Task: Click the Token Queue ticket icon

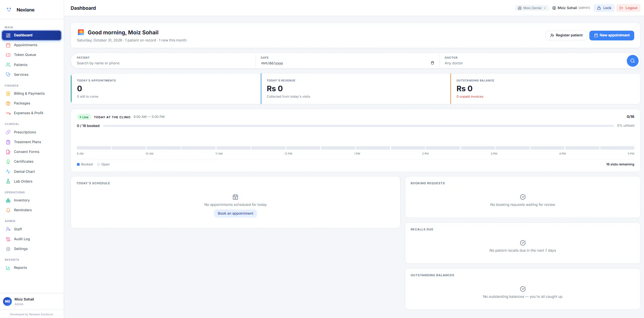Action: pos(8,55)
